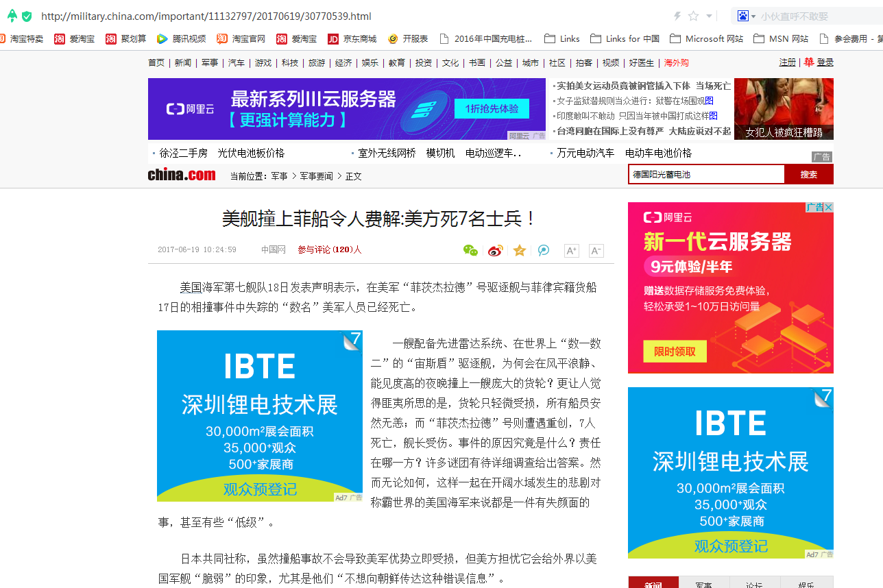
Task: Select the 军事 tab in sidebar panel
Action: (704, 585)
